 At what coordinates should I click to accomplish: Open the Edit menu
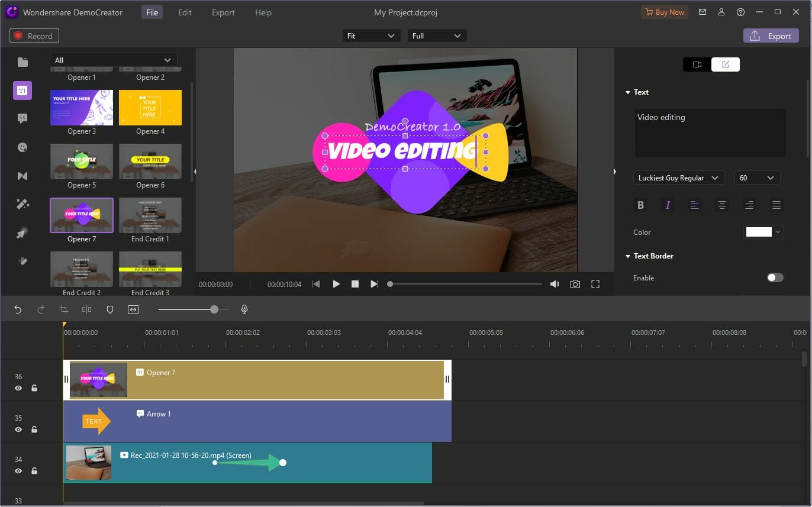(x=185, y=12)
